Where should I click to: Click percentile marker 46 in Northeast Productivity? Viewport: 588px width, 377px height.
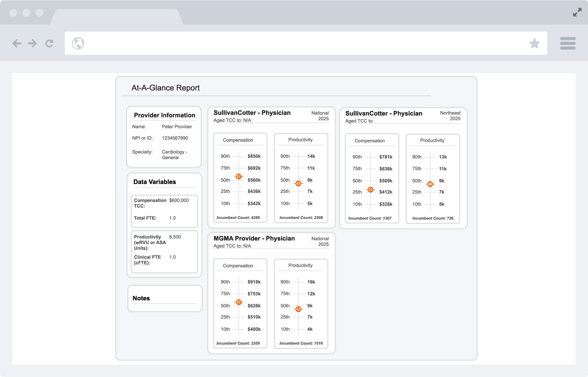[x=430, y=184]
